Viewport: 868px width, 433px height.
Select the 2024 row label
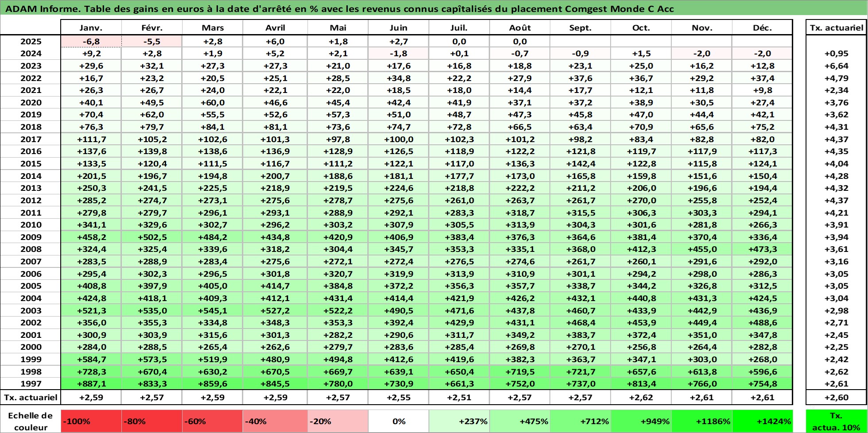(31, 54)
